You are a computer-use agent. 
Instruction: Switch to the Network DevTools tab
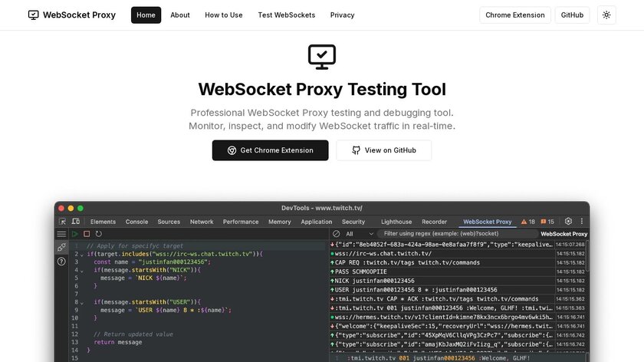coord(202,222)
